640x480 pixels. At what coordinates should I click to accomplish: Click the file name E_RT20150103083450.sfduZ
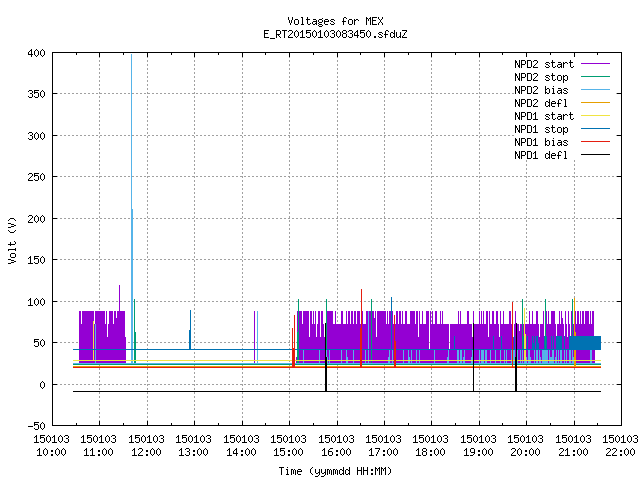(335, 34)
